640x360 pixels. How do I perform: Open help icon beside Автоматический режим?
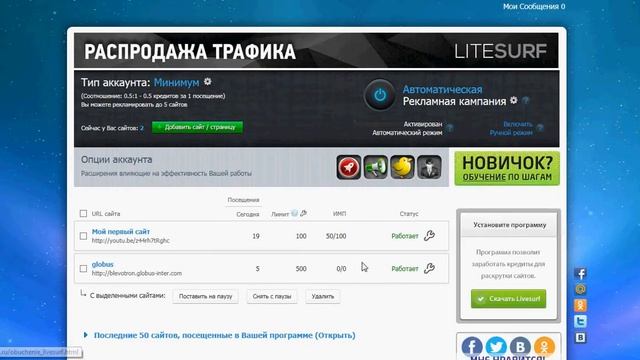(449, 128)
